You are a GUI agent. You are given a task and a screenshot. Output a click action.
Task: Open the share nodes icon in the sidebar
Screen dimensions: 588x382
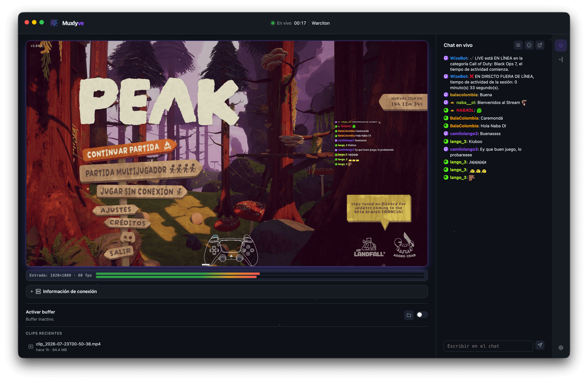561,59
